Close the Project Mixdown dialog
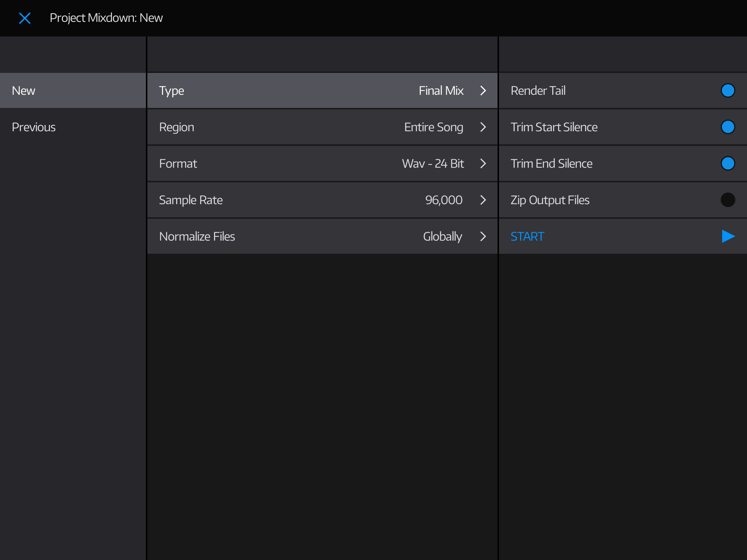The image size is (747, 560). click(25, 18)
